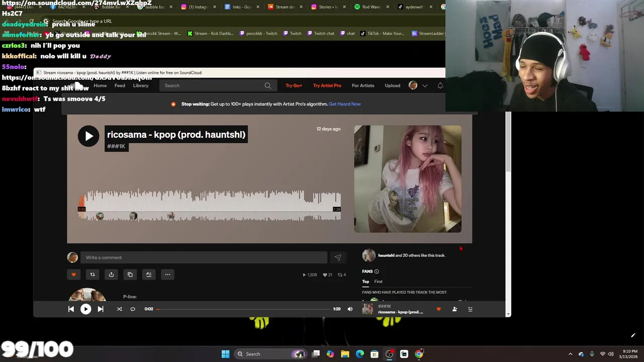Like current track in player bar
Image resolution: width=644 pixels, height=362 pixels.
tap(439, 309)
